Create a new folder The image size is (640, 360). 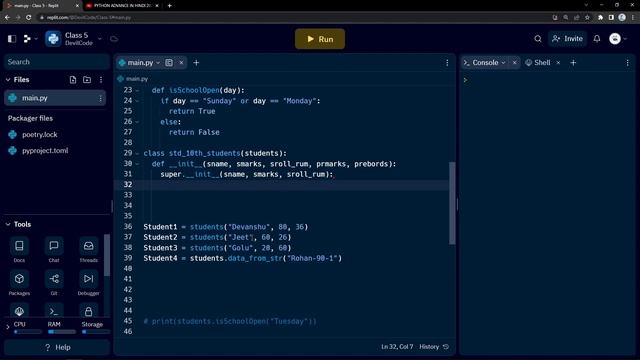[x=87, y=80]
